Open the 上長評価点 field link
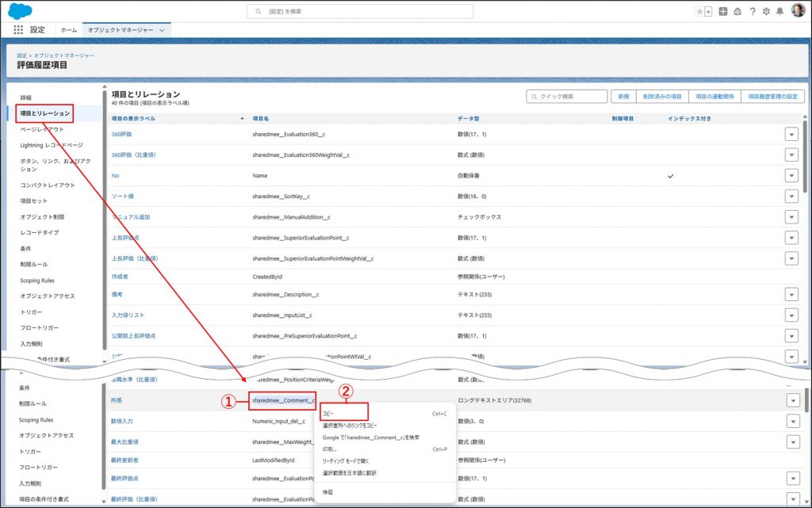The width and height of the screenshot is (812, 508). (x=125, y=237)
